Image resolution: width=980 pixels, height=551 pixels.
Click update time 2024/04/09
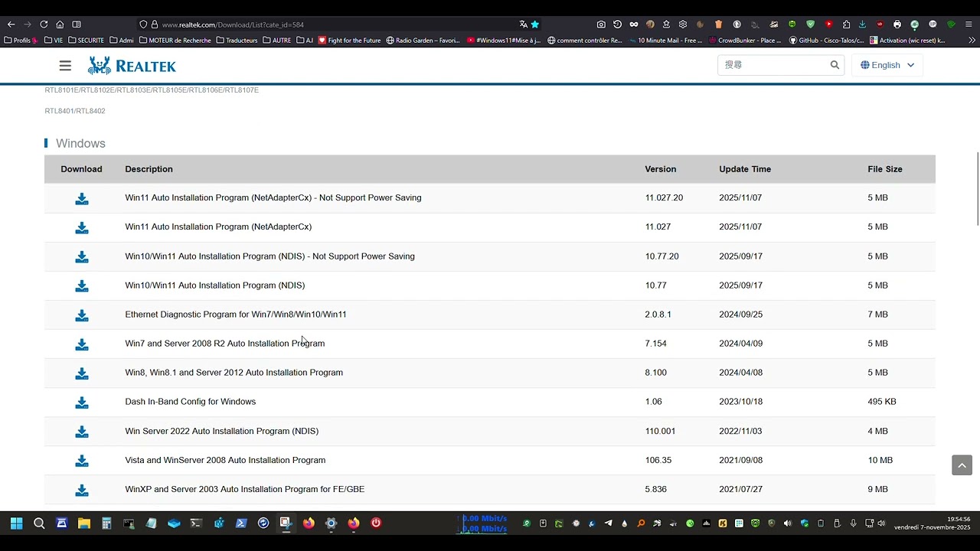pyautogui.click(x=740, y=344)
